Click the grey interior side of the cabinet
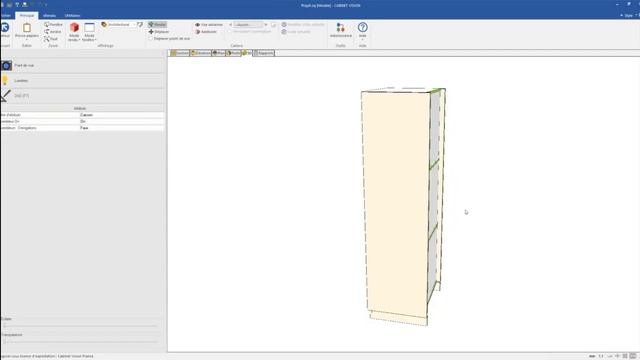This screenshot has height=360, width=640. [x=434, y=196]
